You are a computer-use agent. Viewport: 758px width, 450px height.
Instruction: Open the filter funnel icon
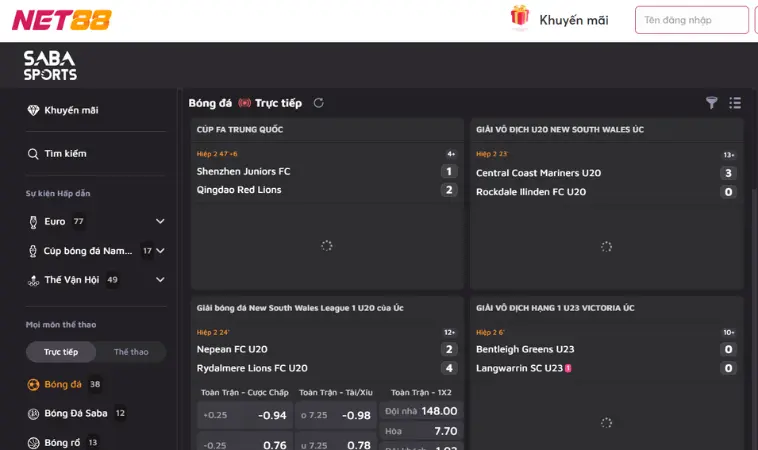712,103
